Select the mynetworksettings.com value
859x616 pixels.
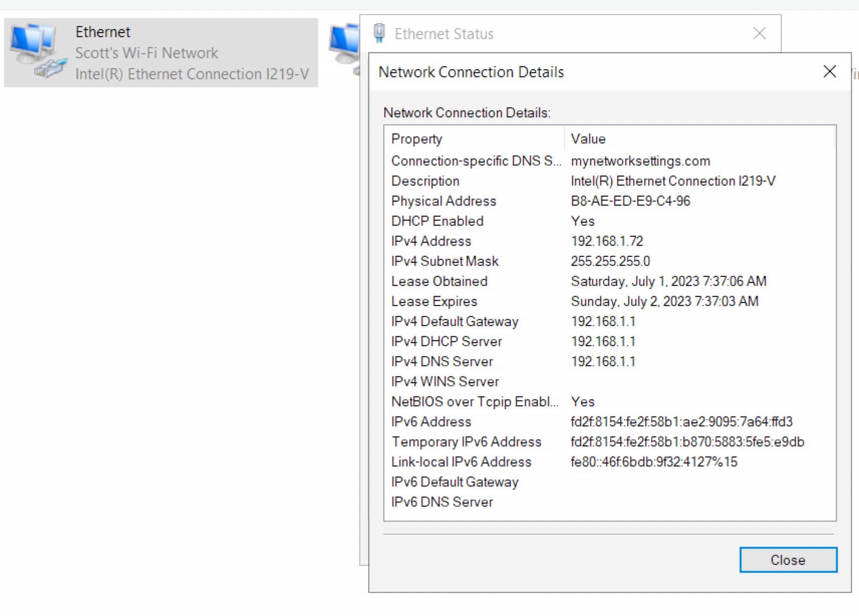[x=640, y=161]
